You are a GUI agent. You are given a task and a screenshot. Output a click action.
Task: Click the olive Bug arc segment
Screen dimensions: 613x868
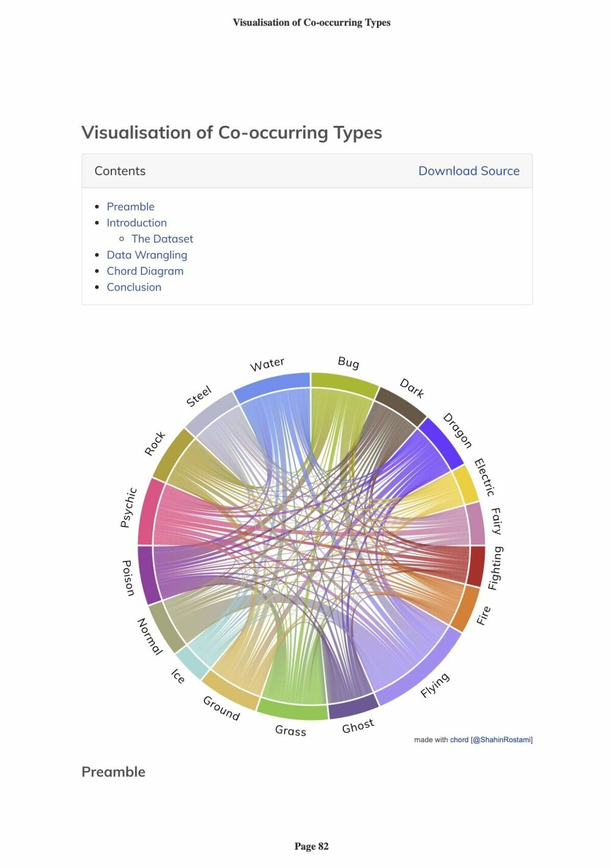click(x=345, y=383)
